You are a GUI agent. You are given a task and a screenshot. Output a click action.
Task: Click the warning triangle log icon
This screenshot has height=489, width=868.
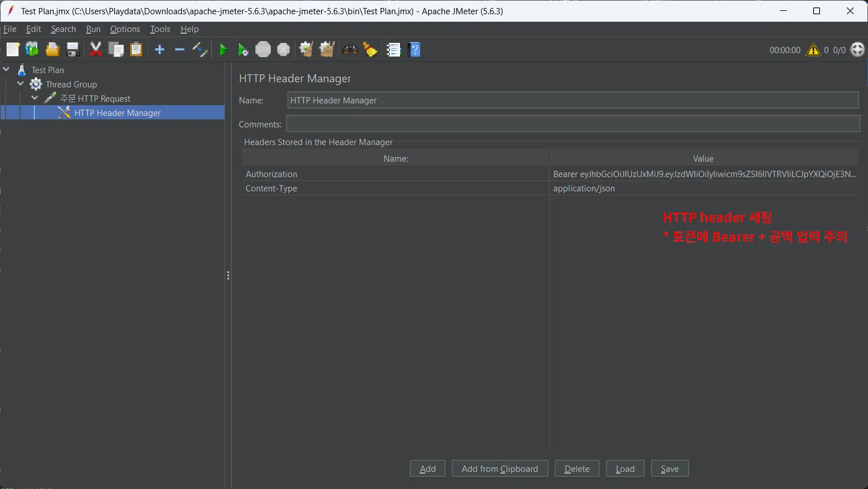tap(813, 50)
